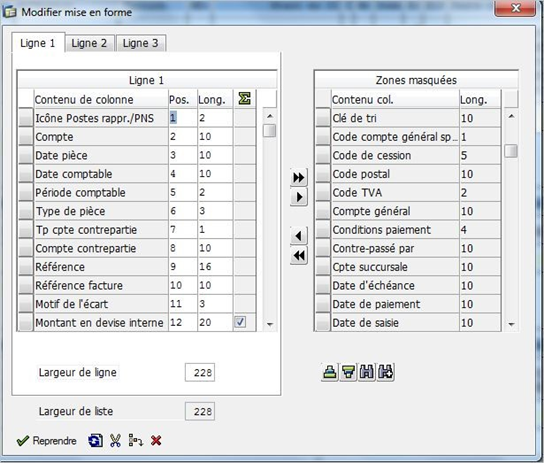Click the single left arrow show-field button
The height and width of the screenshot is (463, 544).
299,236
